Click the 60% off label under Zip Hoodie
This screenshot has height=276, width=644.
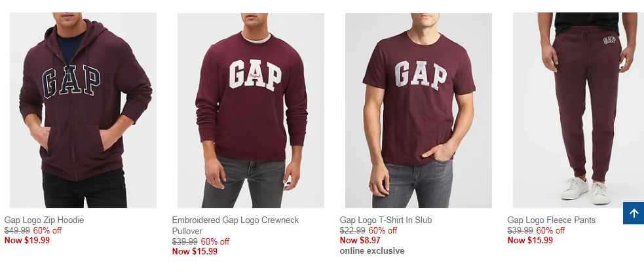click(x=47, y=230)
